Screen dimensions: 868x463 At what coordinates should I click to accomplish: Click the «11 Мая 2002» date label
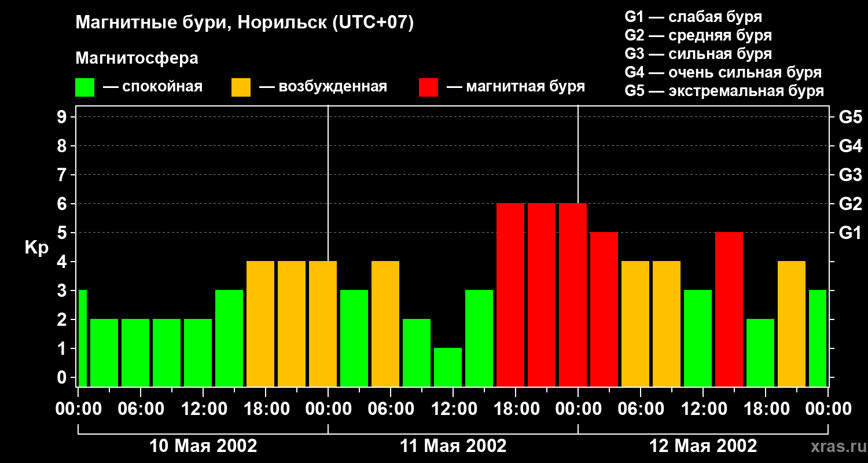point(453,446)
